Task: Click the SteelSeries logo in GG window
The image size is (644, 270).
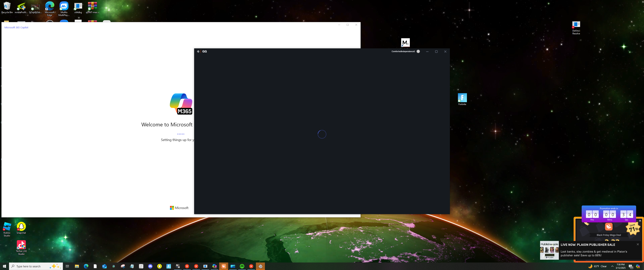Action: tap(198, 51)
